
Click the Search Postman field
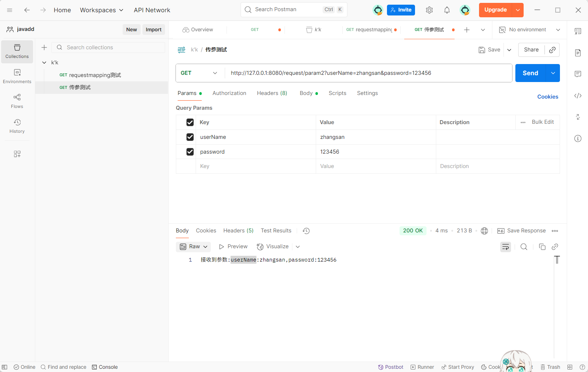click(294, 10)
